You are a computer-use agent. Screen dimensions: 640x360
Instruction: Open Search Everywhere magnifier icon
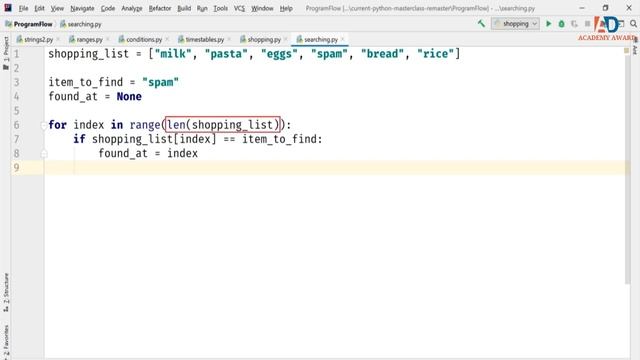click(x=633, y=24)
